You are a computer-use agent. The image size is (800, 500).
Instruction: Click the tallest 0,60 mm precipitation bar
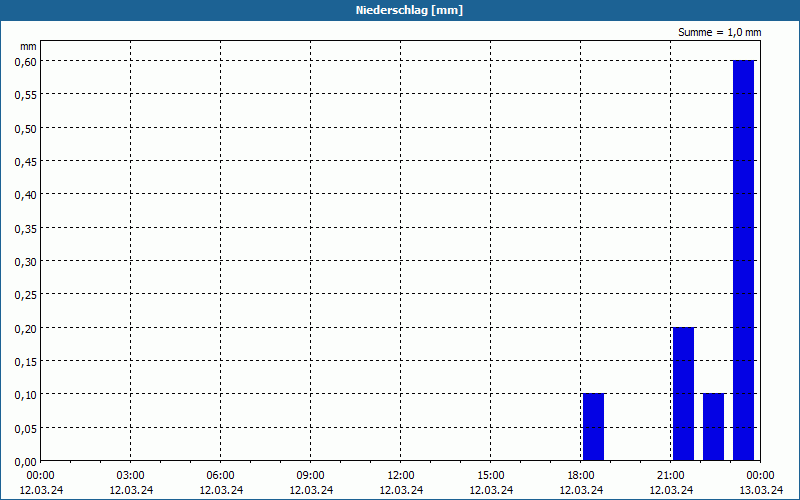(743, 260)
